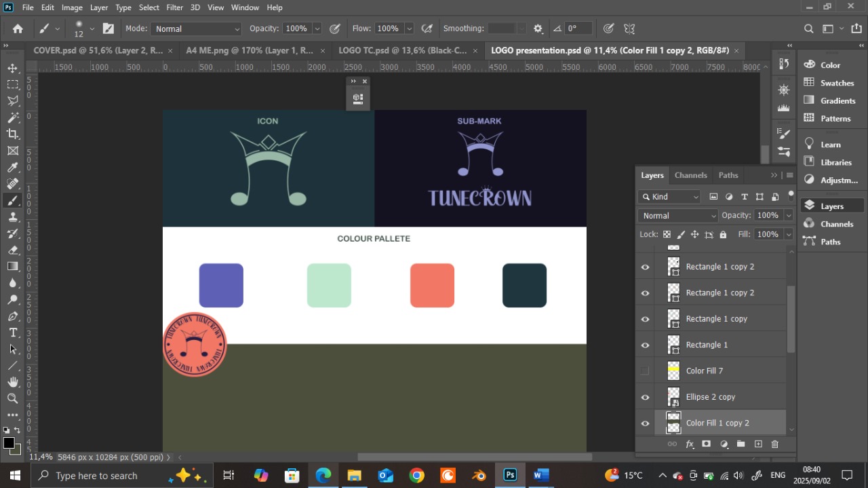868x488 pixels.
Task: Open the layer blend mode dropdown
Action: point(677,215)
